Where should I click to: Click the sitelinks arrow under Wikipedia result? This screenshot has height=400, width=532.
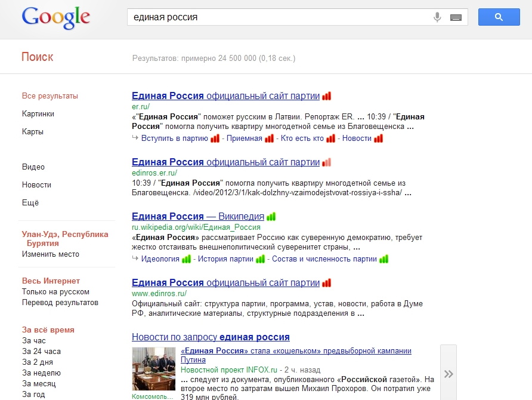click(135, 258)
